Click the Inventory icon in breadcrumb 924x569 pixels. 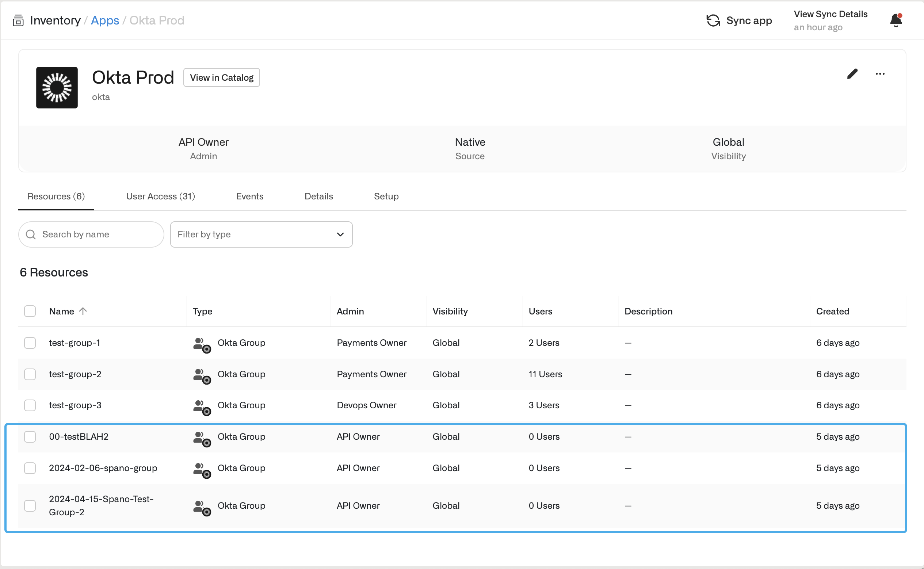pyautogui.click(x=18, y=20)
